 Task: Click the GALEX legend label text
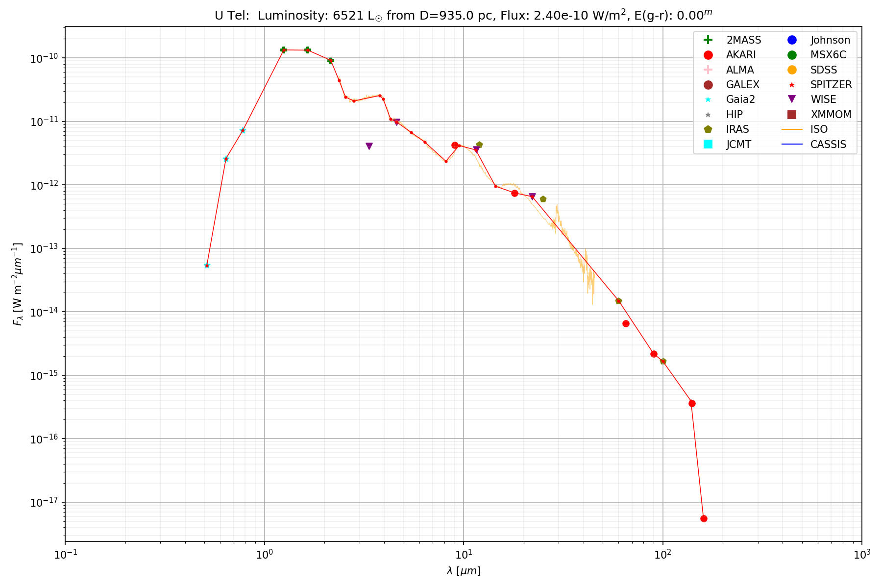(x=742, y=85)
